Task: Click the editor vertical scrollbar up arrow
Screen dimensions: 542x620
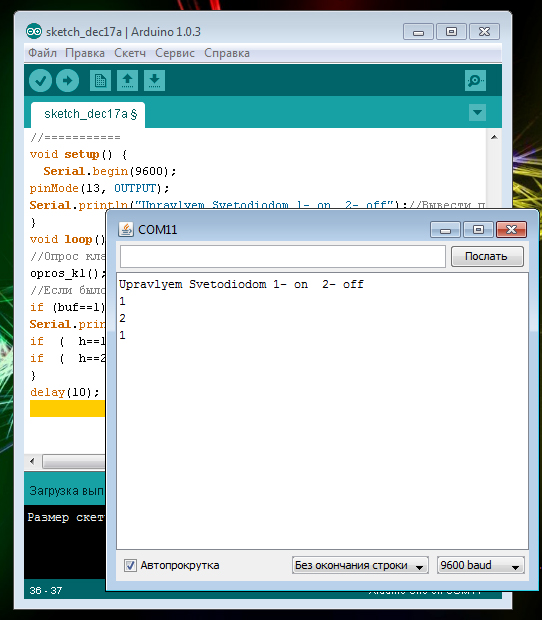Action: (x=494, y=137)
